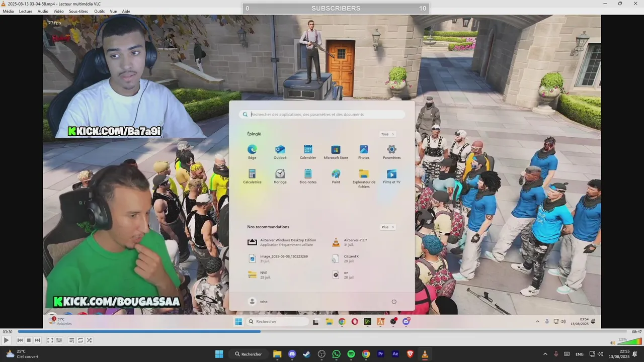Click Films et TV in the video
Viewport: 644px width, 362px height.
pyautogui.click(x=391, y=176)
